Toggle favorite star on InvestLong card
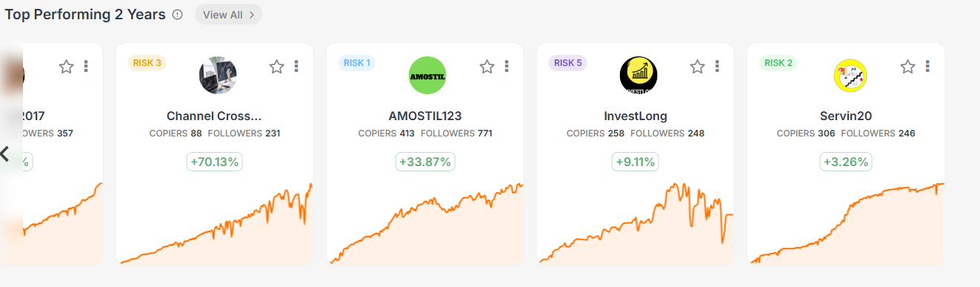The height and width of the screenshot is (287, 980). pyautogui.click(x=697, y=67)
